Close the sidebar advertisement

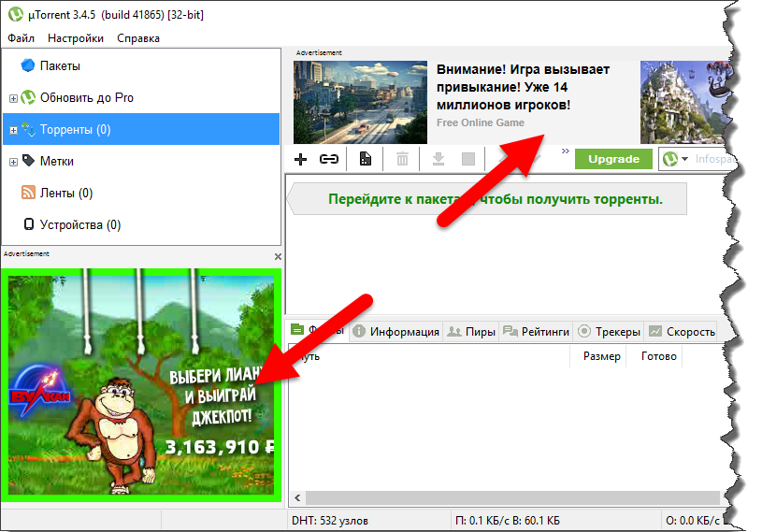(278, 256)
